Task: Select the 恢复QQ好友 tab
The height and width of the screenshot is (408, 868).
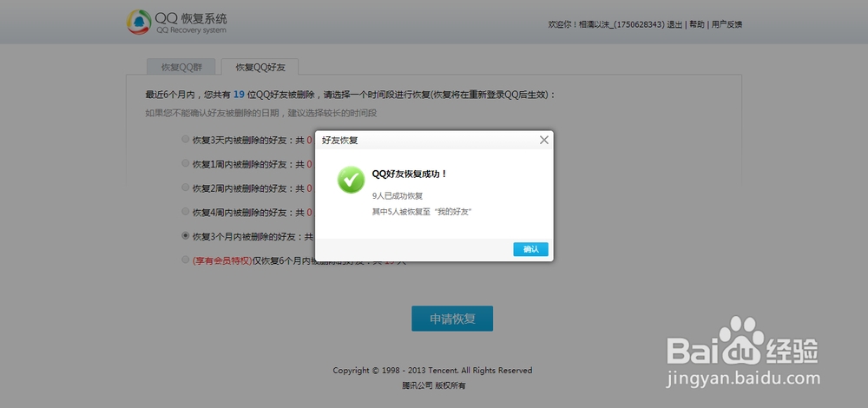Action: click(x=260, y=68)
